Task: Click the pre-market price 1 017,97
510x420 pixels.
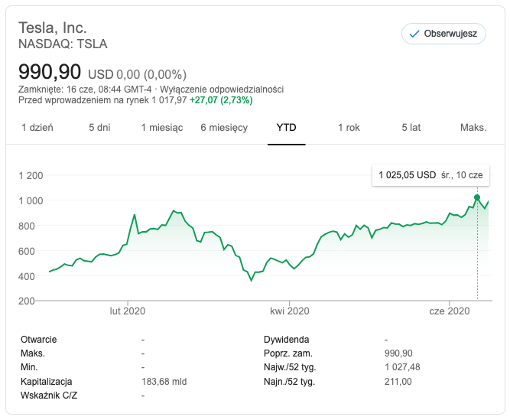Action: [x=170, y=100]
